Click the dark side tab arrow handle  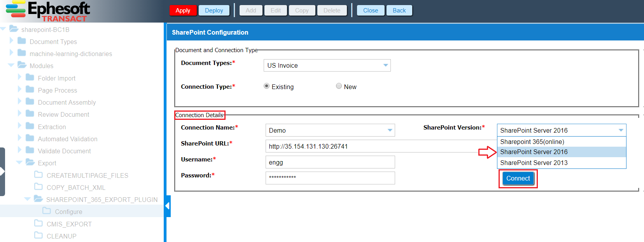point(2,172)
